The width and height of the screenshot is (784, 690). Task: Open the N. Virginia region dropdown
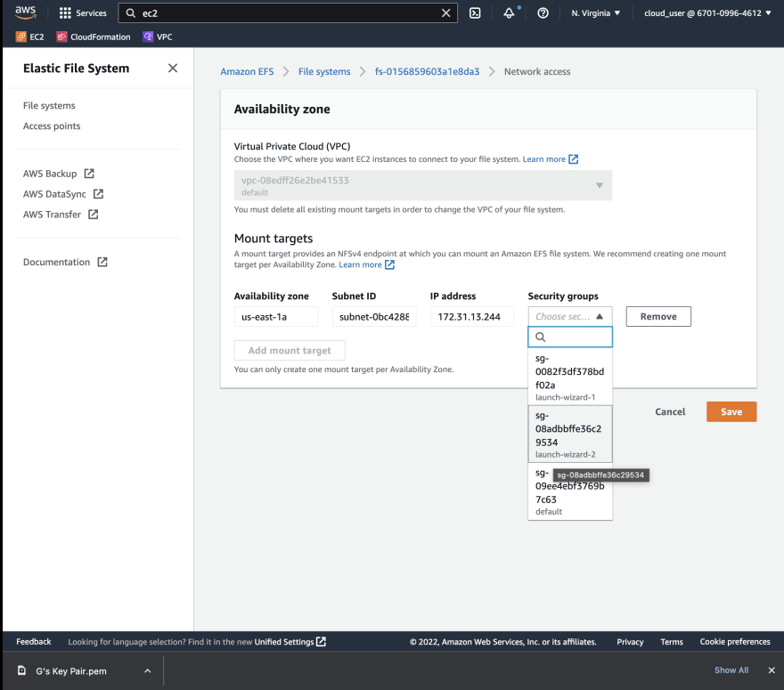click(595, 13)
